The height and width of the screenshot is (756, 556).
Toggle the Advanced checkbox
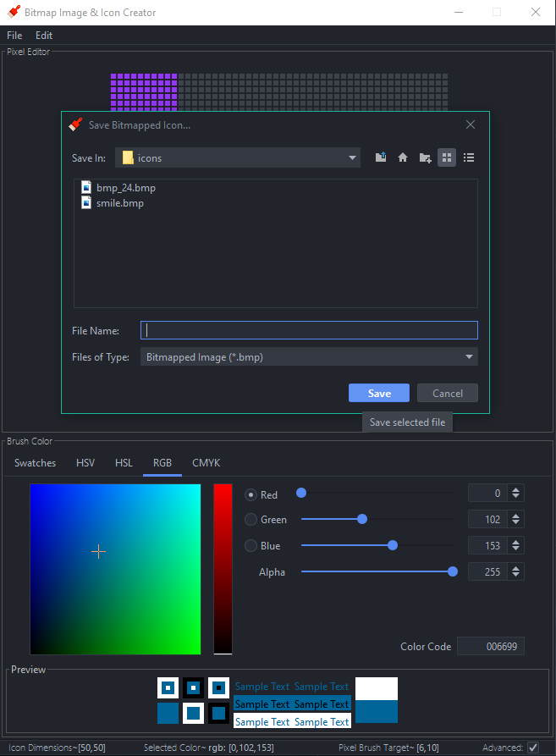(533, 748)
